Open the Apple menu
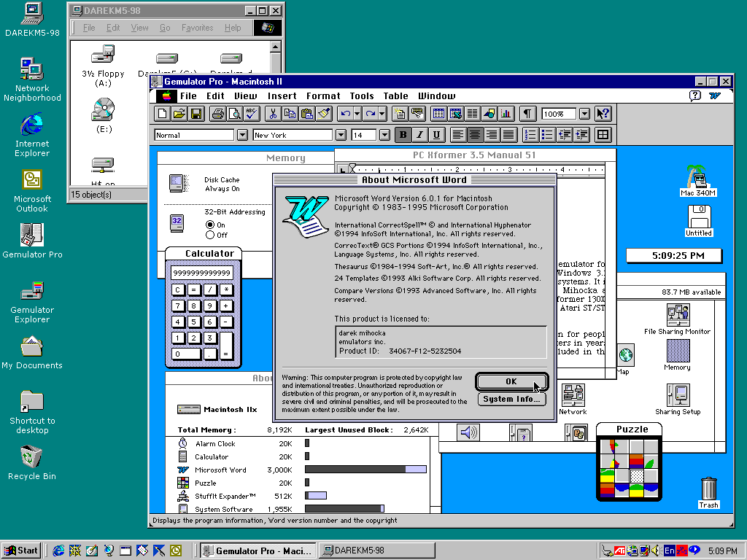This screenshot has width=747, height=560. (x=166, y=96)
